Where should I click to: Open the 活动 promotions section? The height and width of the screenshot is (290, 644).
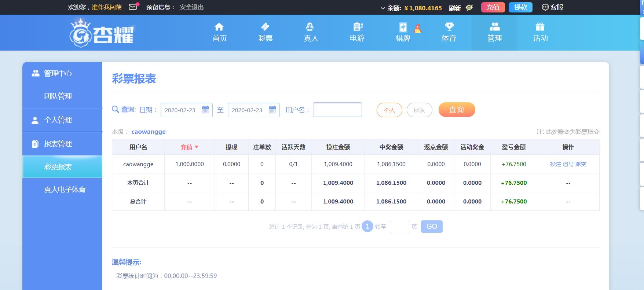coord(540,32)
